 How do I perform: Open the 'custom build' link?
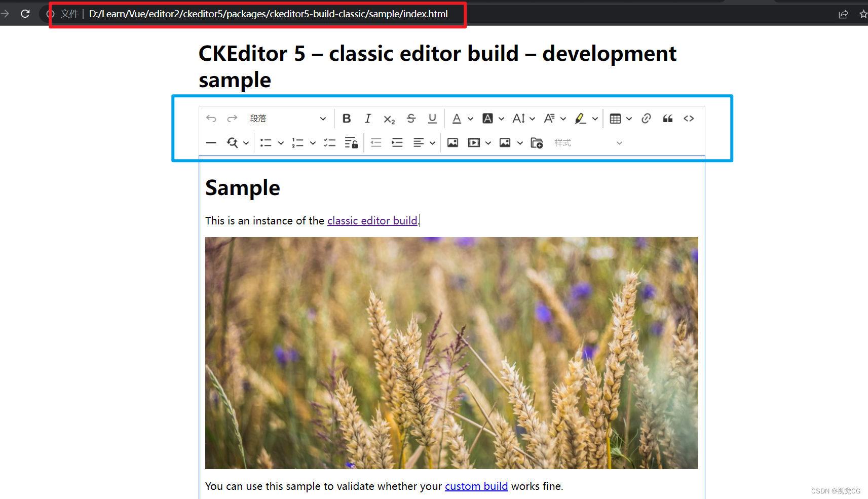tap(476, 486)
